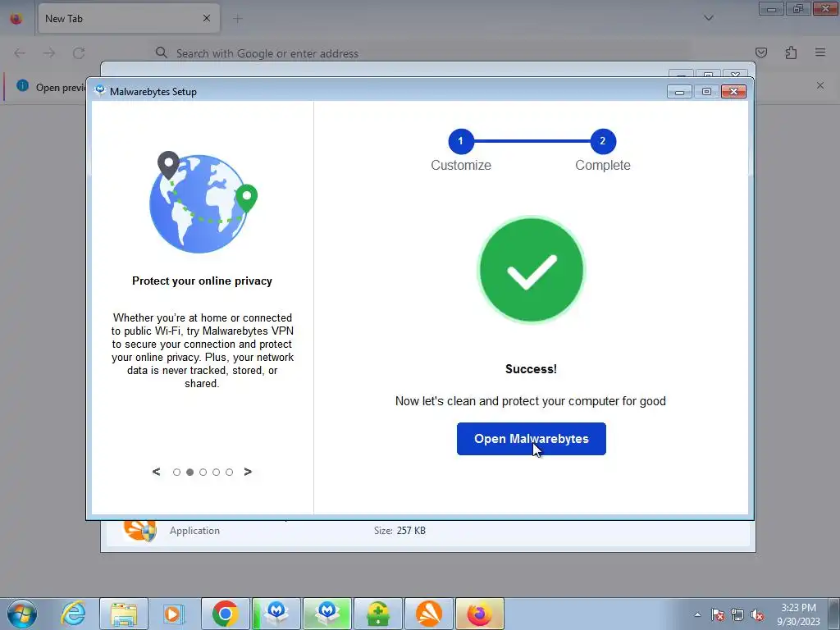Click Firefox back arrow
Viewport: 840px width, 630px height.
click(20, 53)
